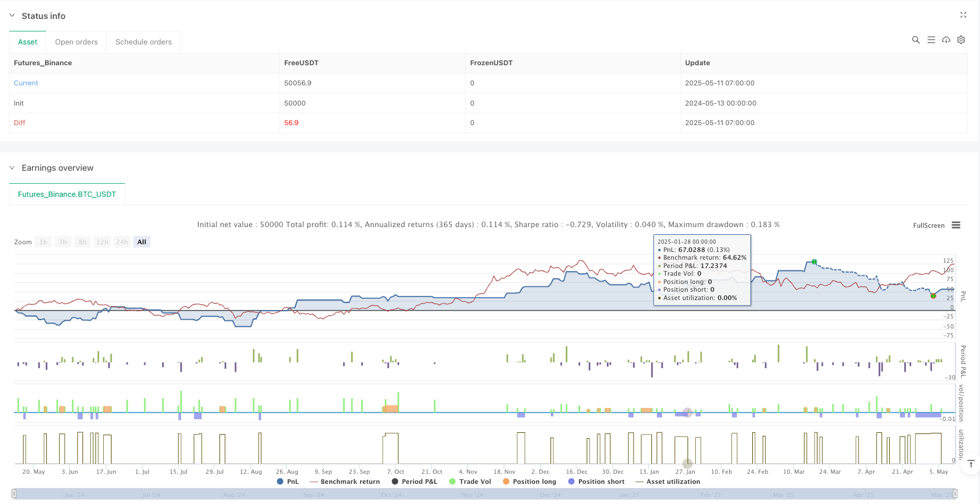
Task: Click the left handle of range navigator
Action: pos(14,494)
